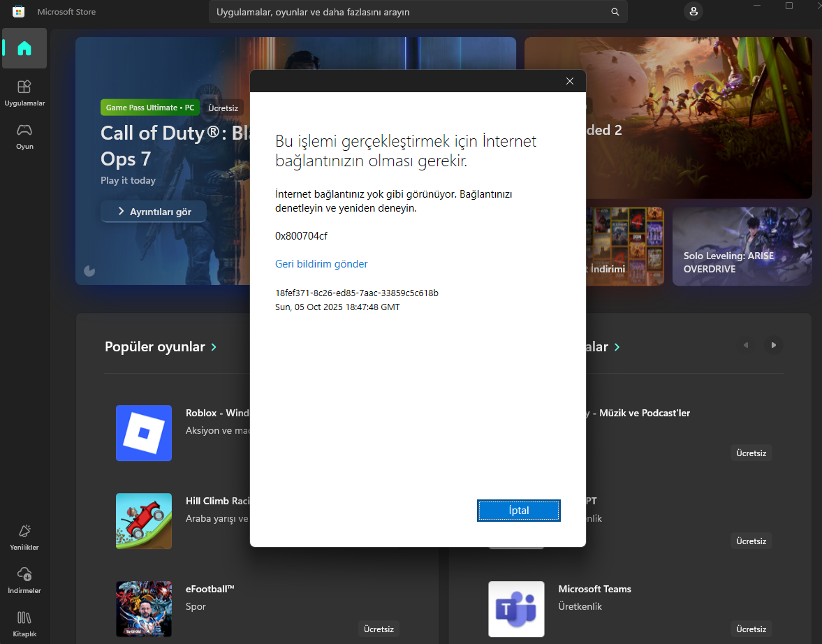
Task: Maximize the Microsoft Store window
Action: coord(789,6)
